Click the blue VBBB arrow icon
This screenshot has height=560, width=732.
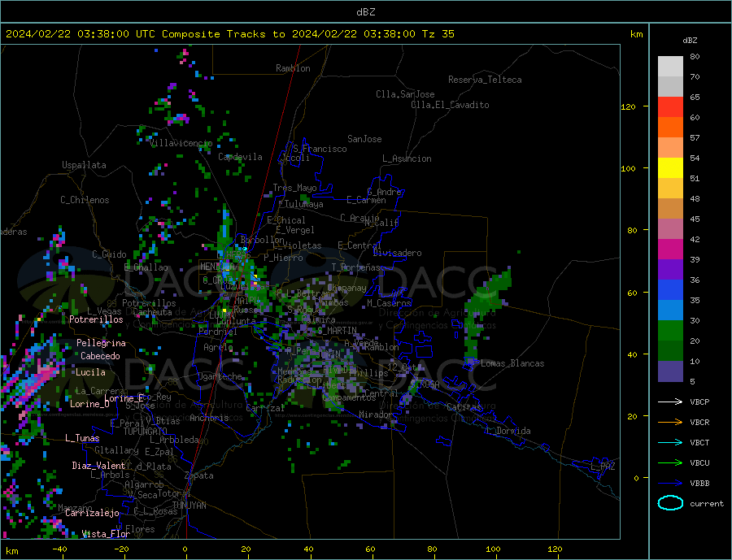point(670,484)
